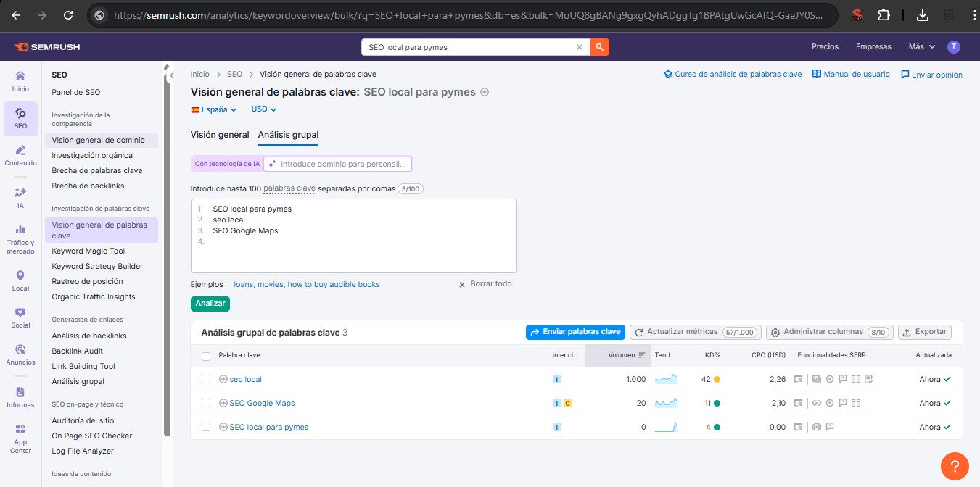Click the plus icon next to keyword title
This screenshot has height=487, width=980.
[485, 92]
